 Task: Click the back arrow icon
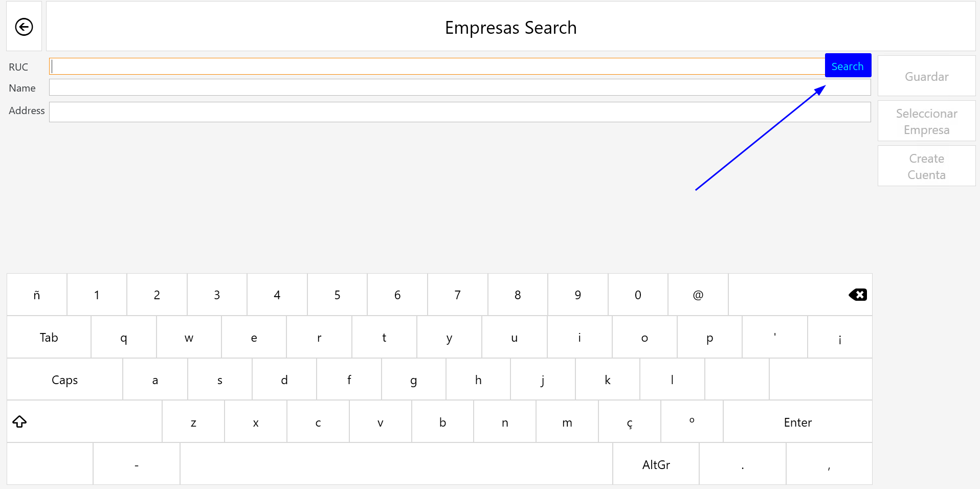pyautogui.click(x=24, y=27)
